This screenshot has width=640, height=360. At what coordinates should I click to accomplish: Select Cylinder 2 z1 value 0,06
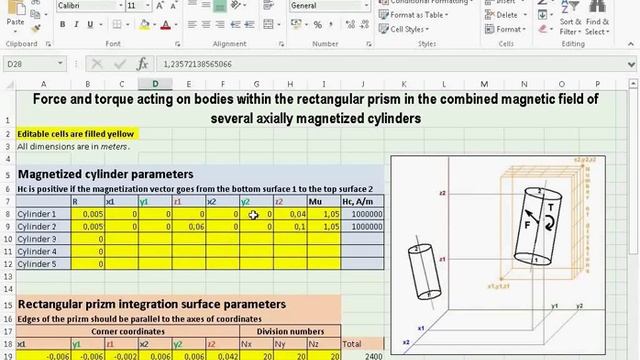(189, 227)
